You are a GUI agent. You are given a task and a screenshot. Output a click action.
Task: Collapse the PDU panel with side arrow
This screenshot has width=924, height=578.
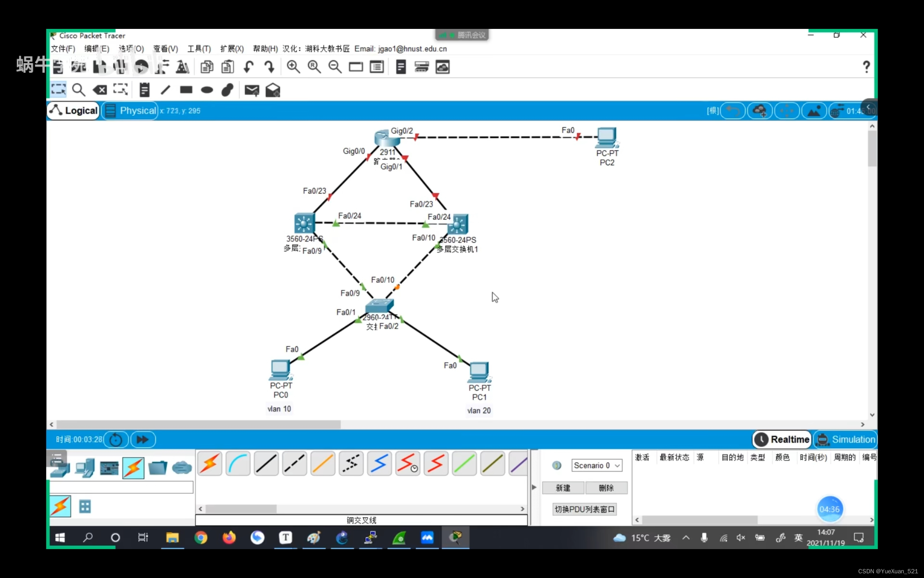click(534, 487)
